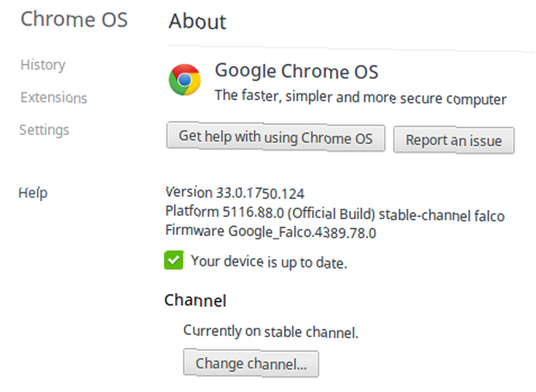Click the green up-to-date checkmark icon
The image size is (536, 392).
(174, 260)
